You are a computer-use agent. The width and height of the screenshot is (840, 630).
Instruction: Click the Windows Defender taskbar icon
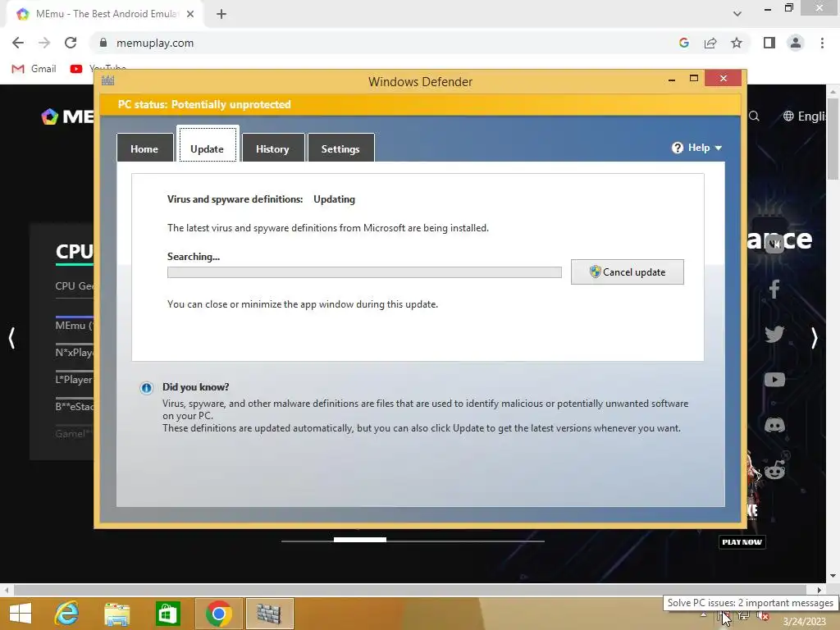(269, 614)
